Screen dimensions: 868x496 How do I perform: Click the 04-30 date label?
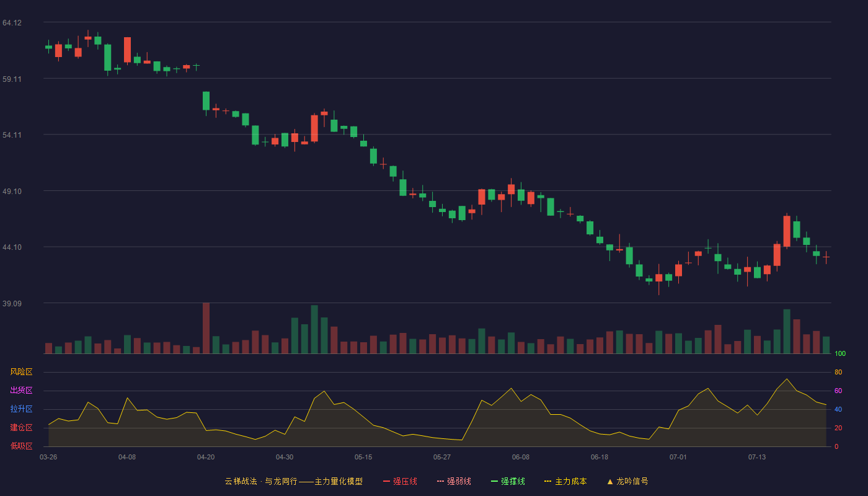[285, 457]
